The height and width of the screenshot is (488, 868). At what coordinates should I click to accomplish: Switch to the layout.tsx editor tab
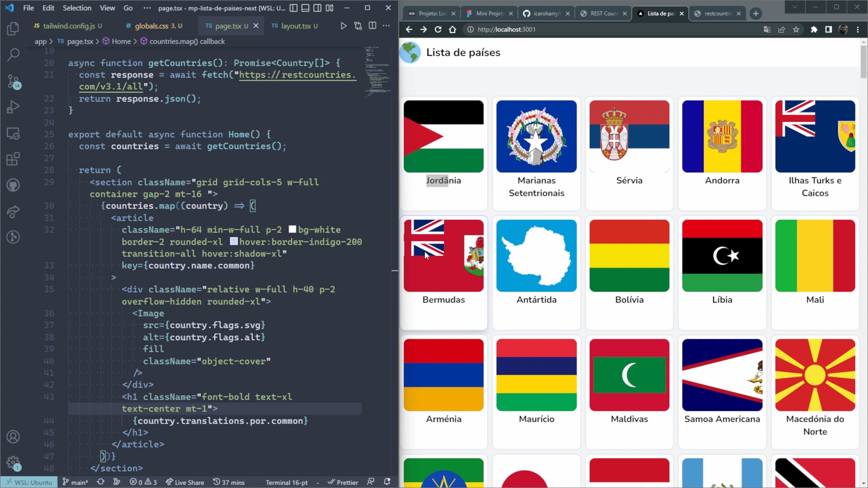[295, 26]
